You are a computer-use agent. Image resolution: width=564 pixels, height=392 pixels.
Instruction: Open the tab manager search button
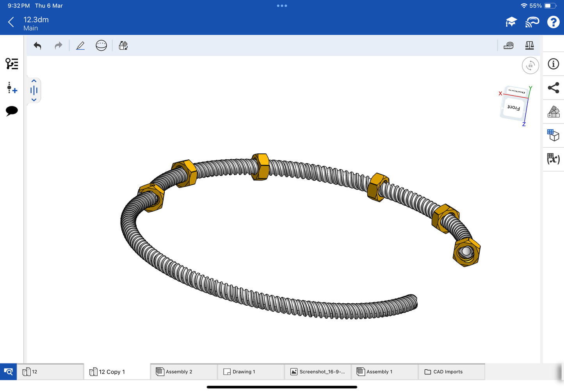click(8, 372)
